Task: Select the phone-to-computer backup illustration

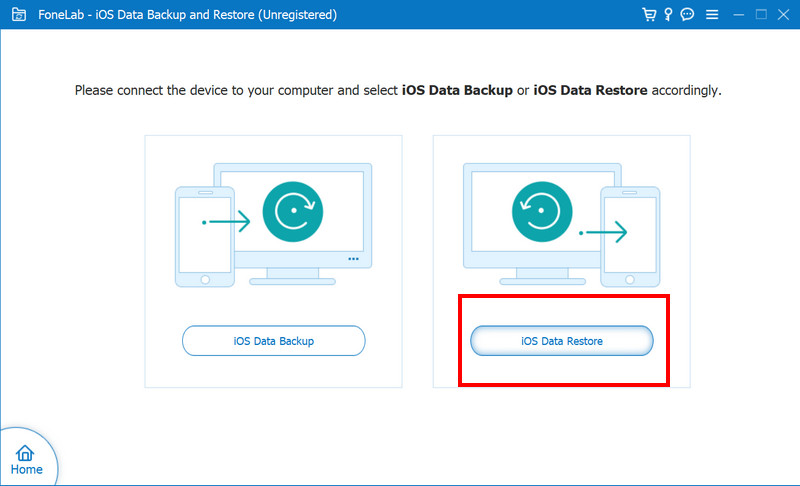Action: [x=273, y=225]
